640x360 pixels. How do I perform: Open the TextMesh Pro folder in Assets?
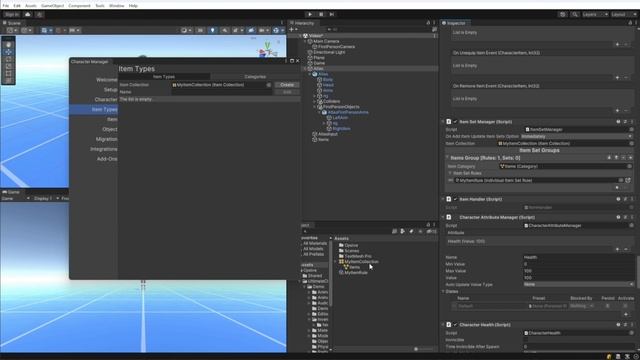(358, 256)
